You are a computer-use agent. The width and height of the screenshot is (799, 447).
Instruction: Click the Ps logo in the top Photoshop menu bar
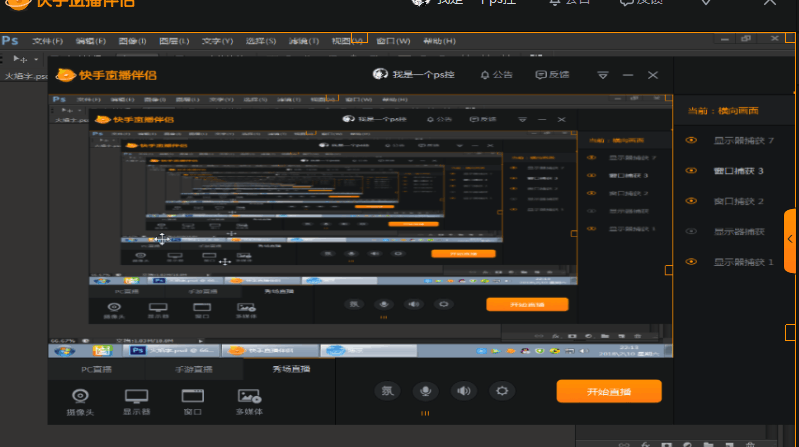point(10,41)
